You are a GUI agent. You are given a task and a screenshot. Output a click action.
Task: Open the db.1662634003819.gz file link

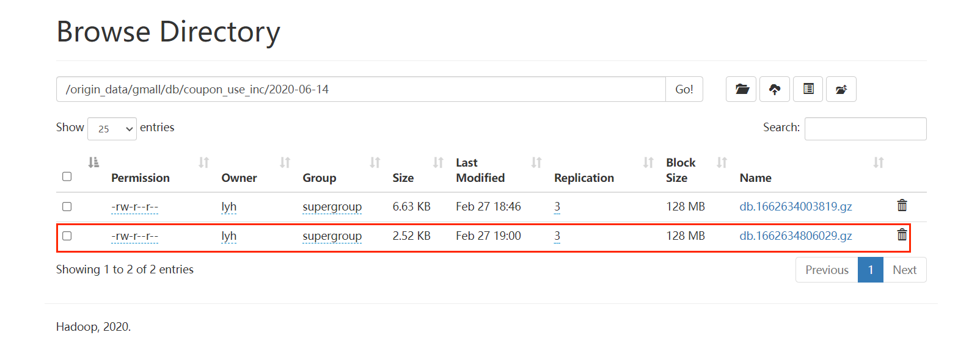pyautogui.click(x=795, y=206)
